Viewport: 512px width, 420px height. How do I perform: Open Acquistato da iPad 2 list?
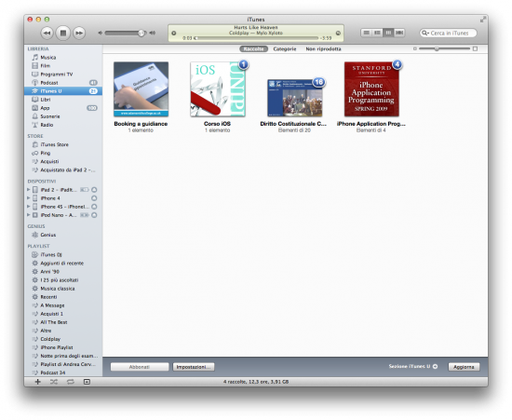tap(68, 169)
